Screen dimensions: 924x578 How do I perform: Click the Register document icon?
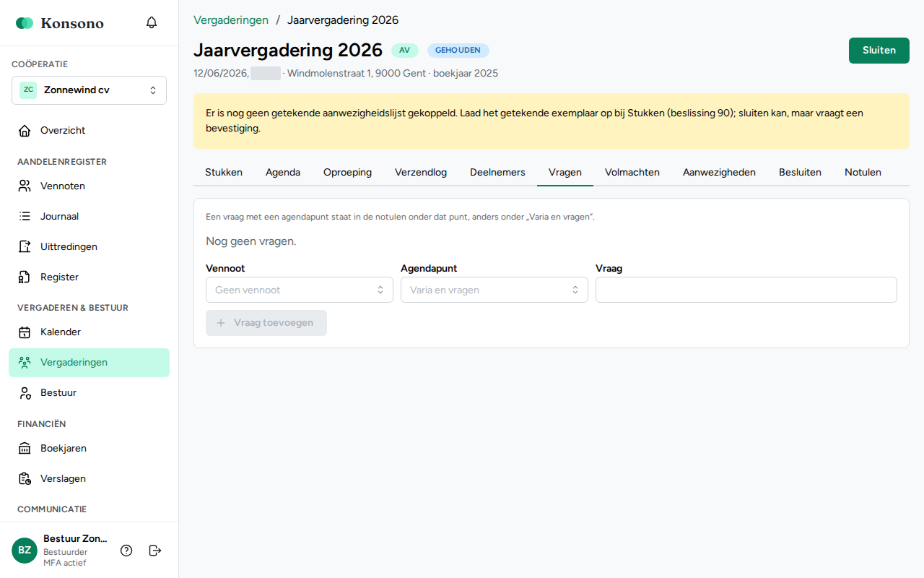[25, 277]
